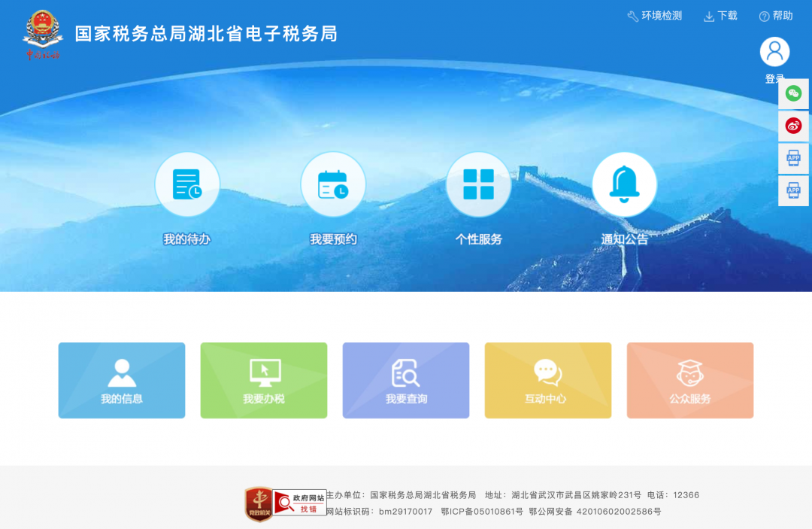Open the Weibo sidebar icon
812x529 pixels.
[x=793, y=126]
